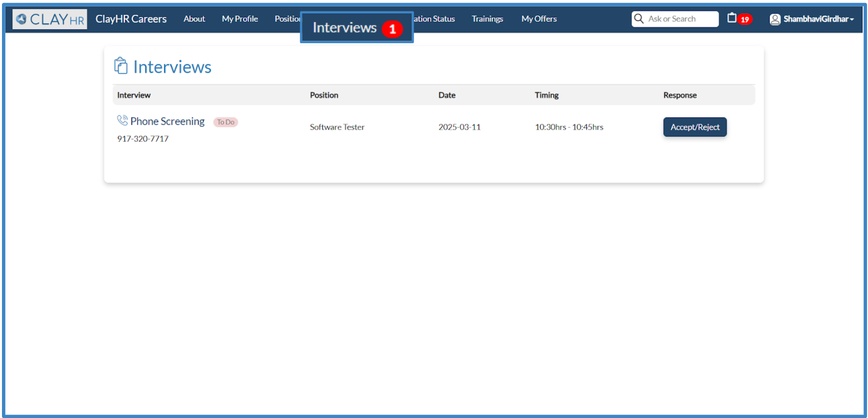Open My Offers page
Image resolution: width=868 pixels, height=418 pixels.
539,19
